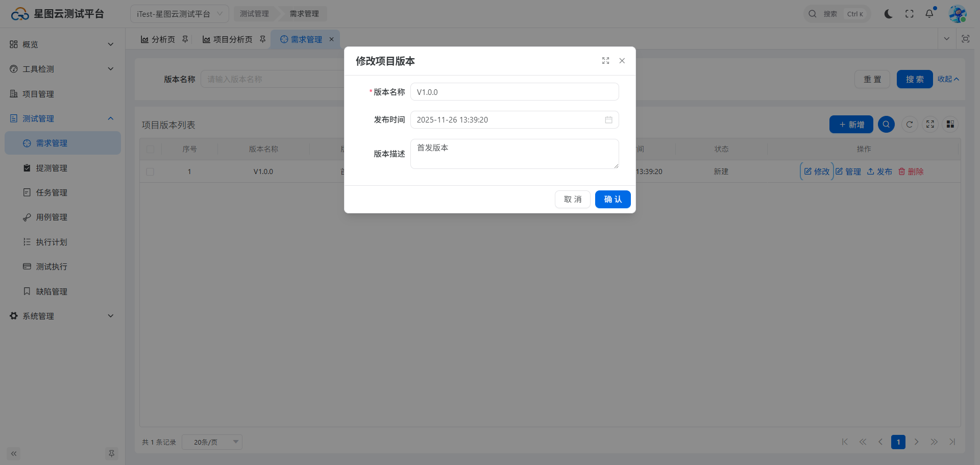Click the 确认 button
The image size is (980, 465).
(x=612, y=199)
